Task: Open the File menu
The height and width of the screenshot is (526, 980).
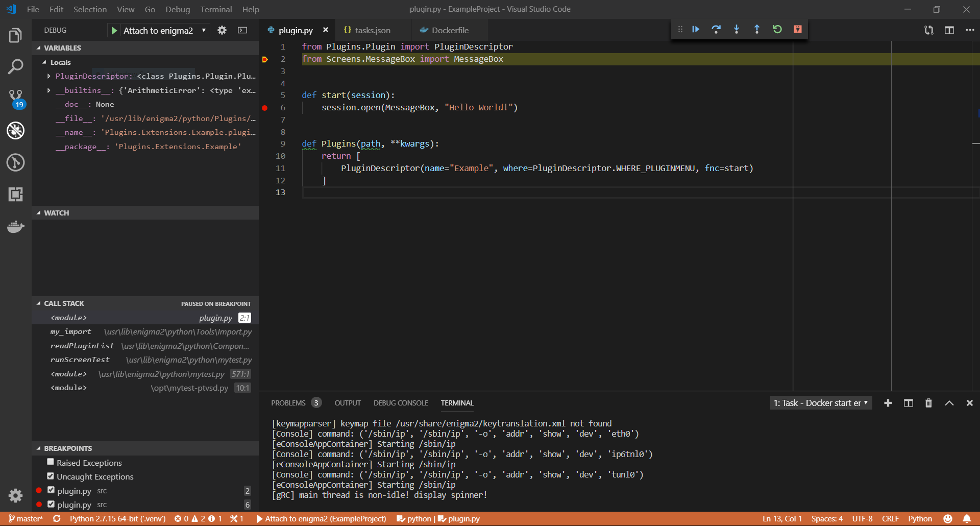Action: pos(33,9)
